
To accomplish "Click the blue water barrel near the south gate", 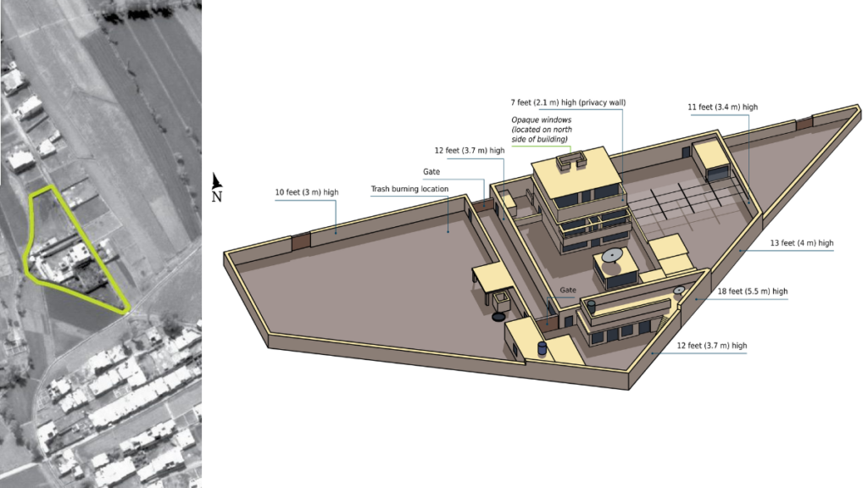I will [542, 348].
